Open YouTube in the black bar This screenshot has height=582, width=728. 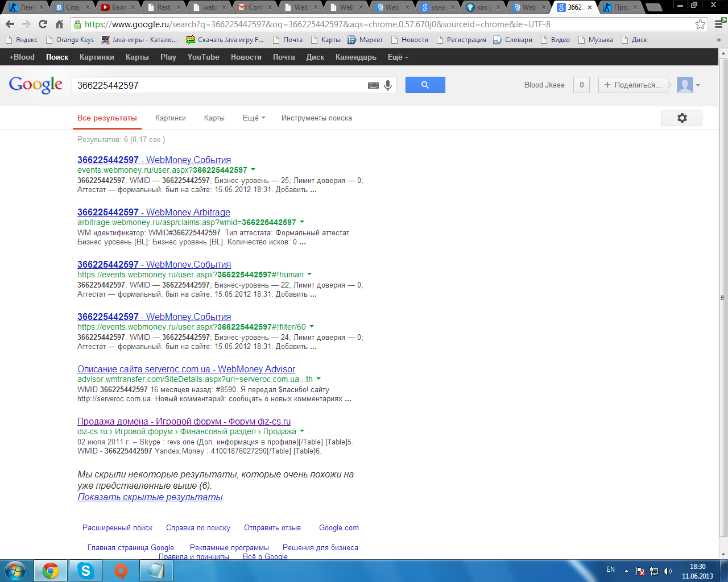203,57
